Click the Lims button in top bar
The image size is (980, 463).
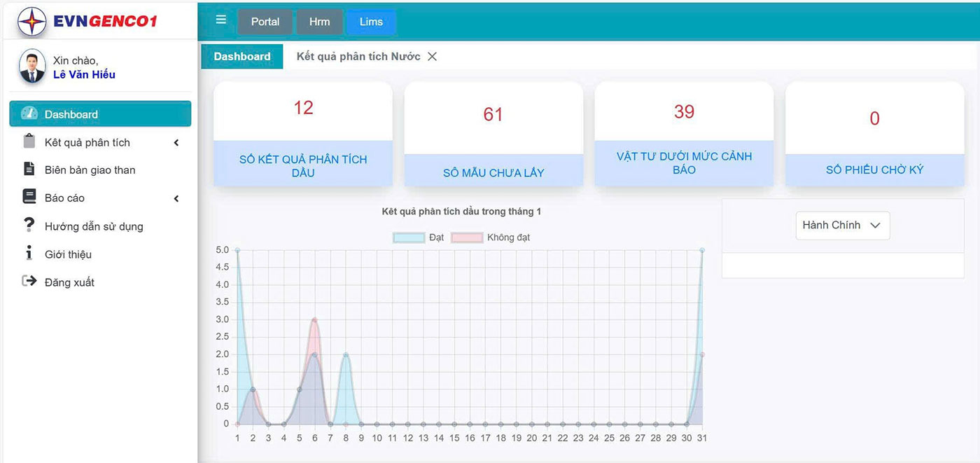(x=371, y=22)
